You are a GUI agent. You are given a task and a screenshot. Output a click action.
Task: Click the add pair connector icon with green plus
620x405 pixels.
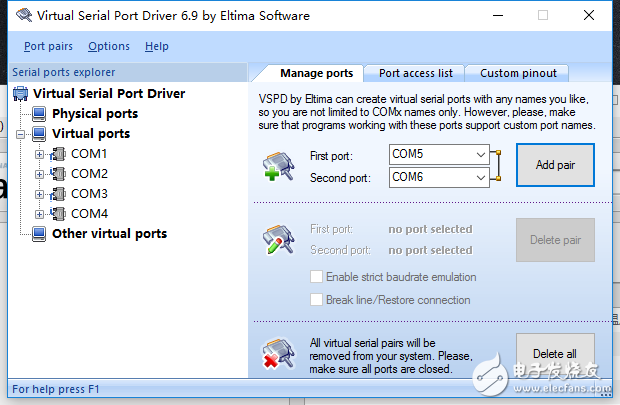point(278,167)
